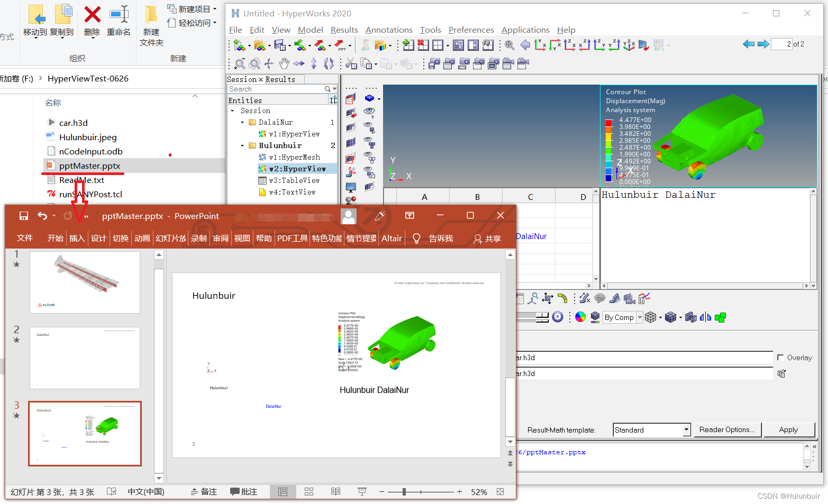
Task: Collapse the Session tree root
Action: point(232,111)
